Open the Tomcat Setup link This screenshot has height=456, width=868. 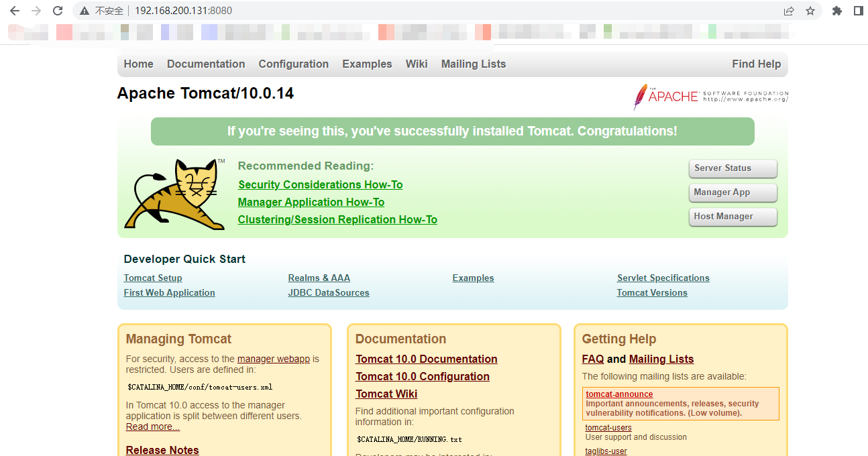coord(153,278)
